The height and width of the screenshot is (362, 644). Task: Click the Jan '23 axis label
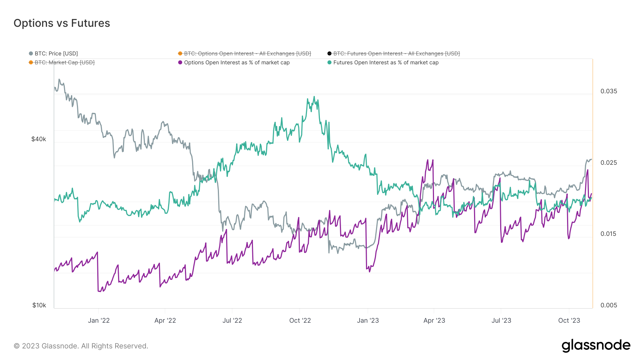(x=368, y=321)
